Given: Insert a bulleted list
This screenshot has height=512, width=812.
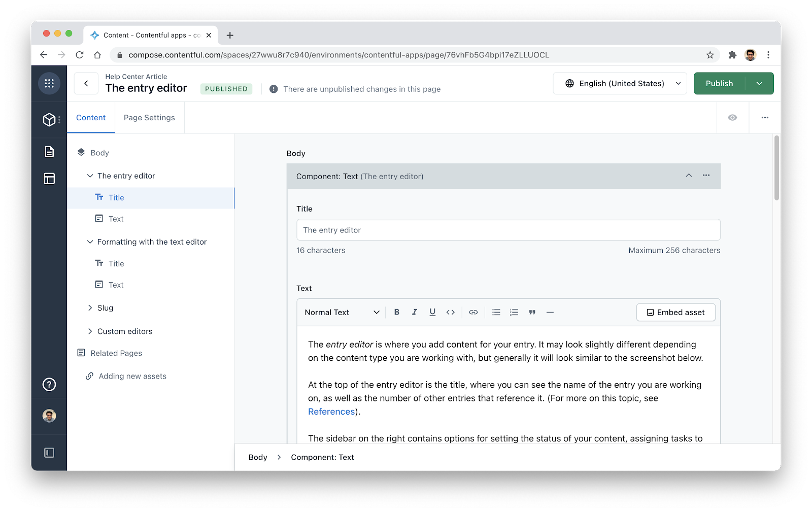Looking at the screenshot, I should [x=496, y=312].
